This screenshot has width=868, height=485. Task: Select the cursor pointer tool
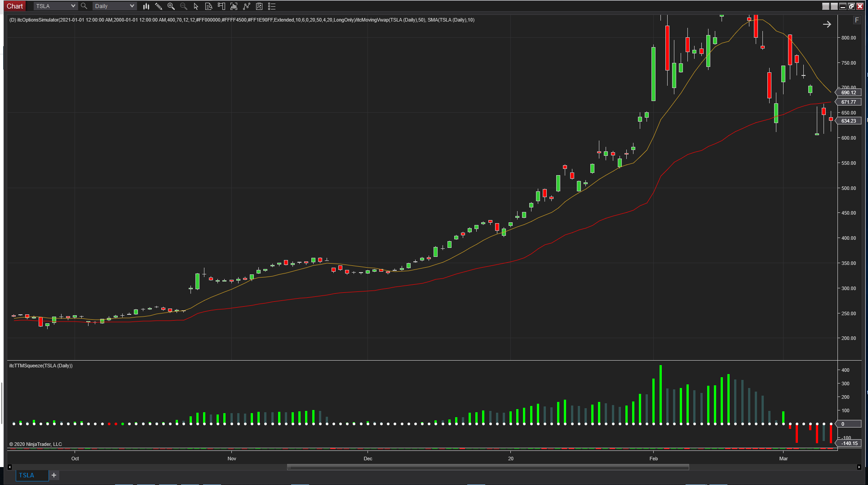point(196,6)
